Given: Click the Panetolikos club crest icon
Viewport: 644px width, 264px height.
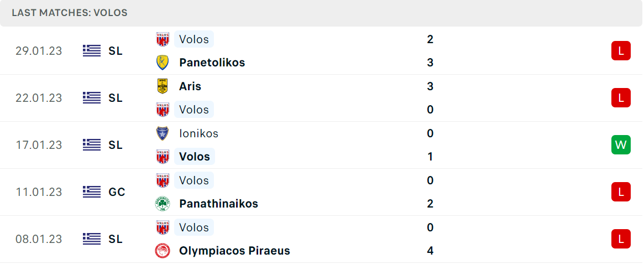Looking at the screenshot, I should [163, 63].
